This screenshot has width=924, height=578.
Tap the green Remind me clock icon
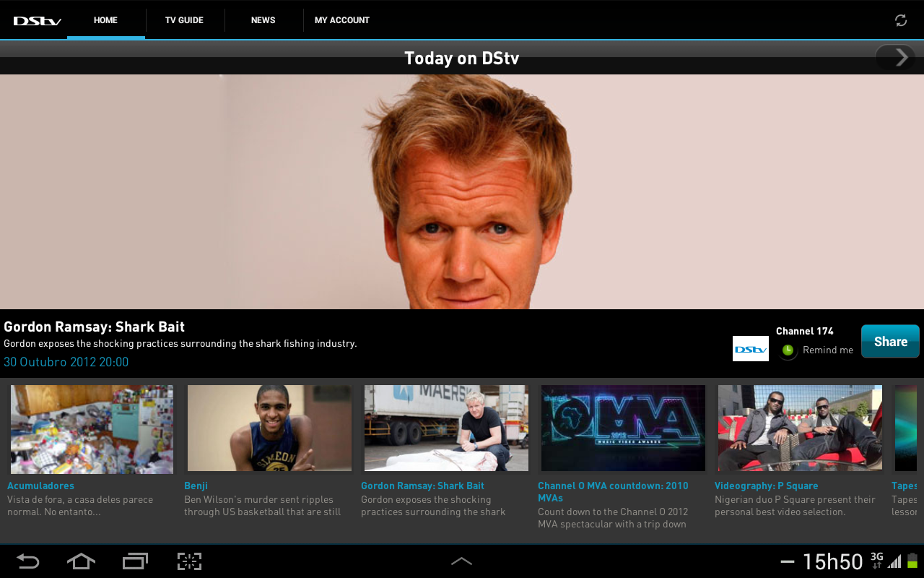(788, 350)
